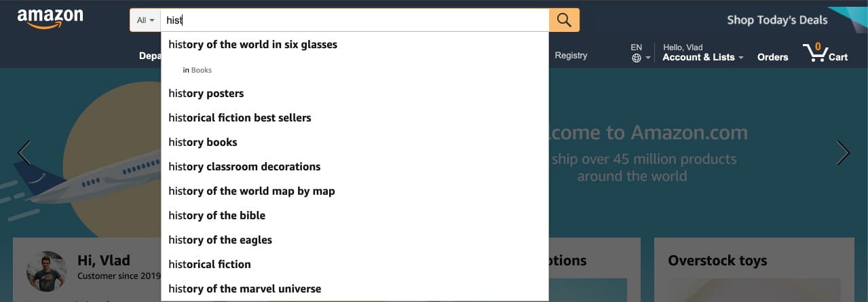Open the Orders link
This screenshot has width=868, height=302.
coord(772,57)
